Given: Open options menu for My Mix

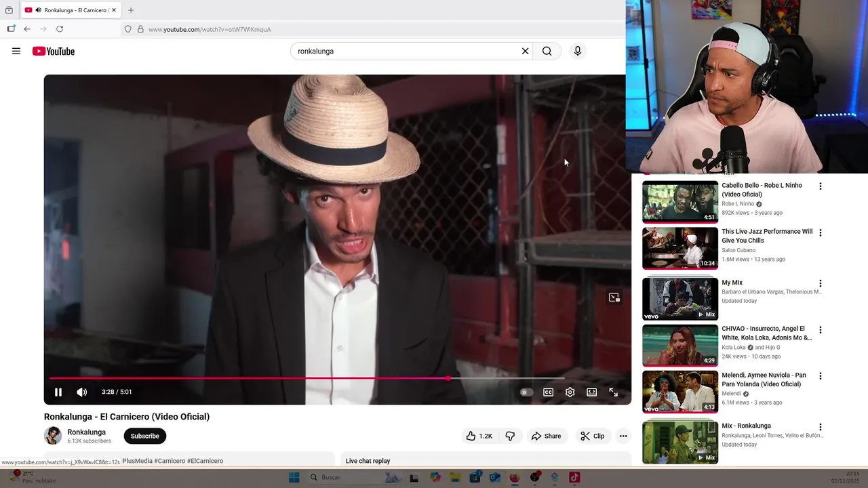Looking at the screenshot, I should [820, 283].
